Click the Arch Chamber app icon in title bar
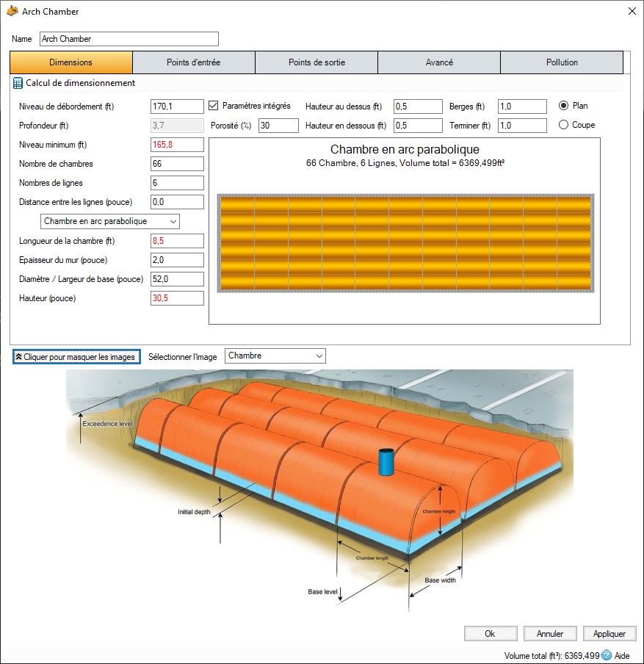The image size is (644, 664). click(x=12, y=12)
